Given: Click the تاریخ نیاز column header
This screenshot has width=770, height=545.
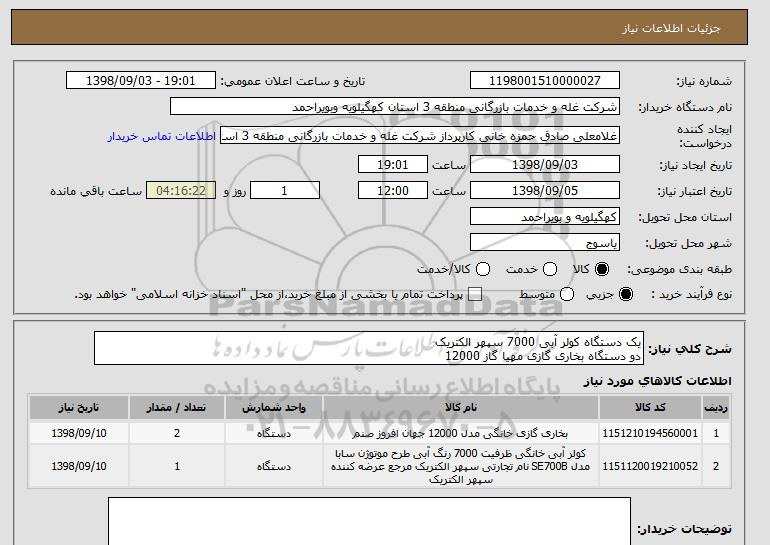Looking at the screenshot, I should [79, 408].
